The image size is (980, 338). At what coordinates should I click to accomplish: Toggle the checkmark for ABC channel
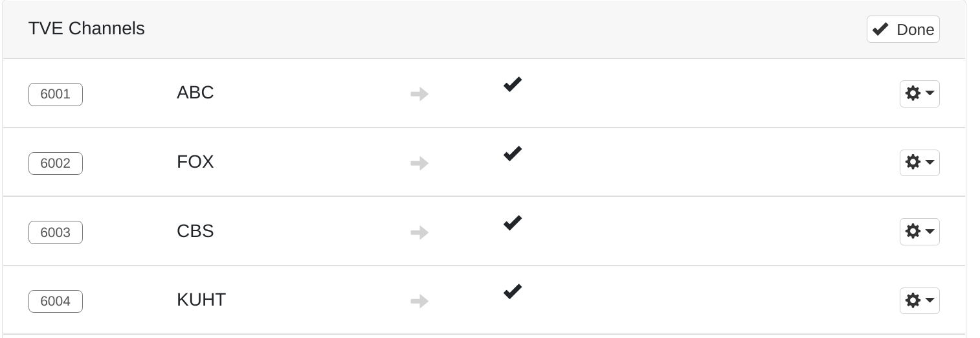[512, 85]
